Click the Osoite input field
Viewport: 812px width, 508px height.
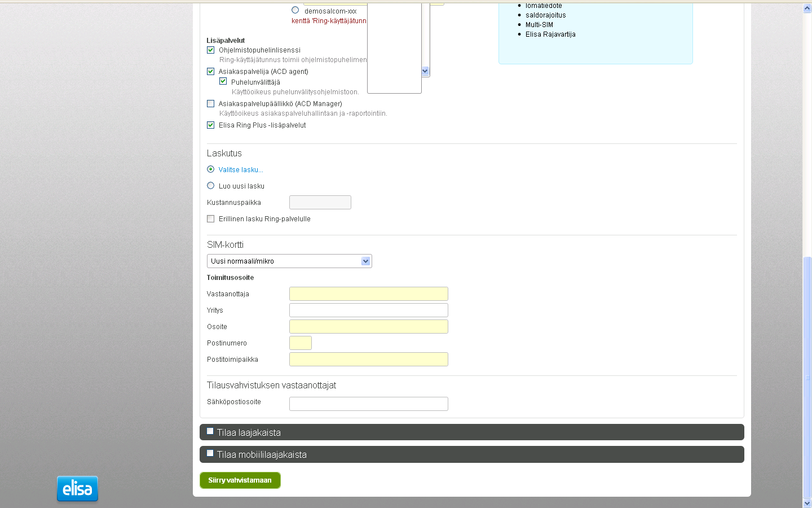click(x=369, y=326)
